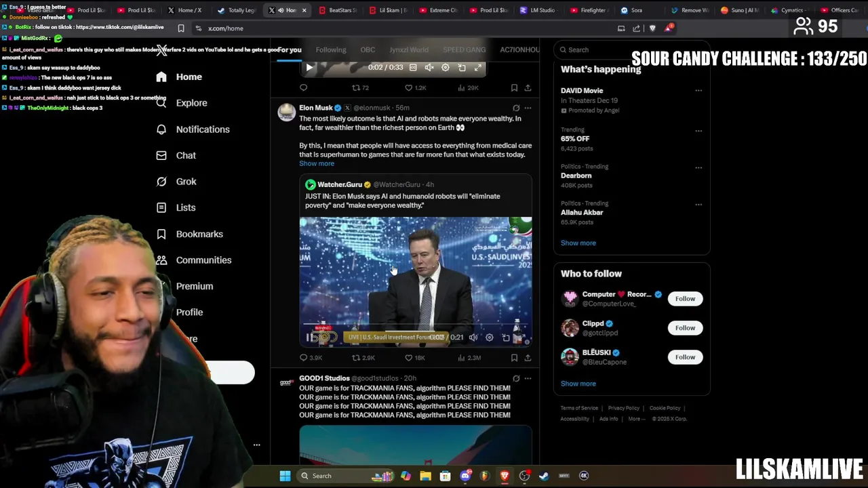
Task: Open Profile in the sidebar
Action: pos(189,312)
